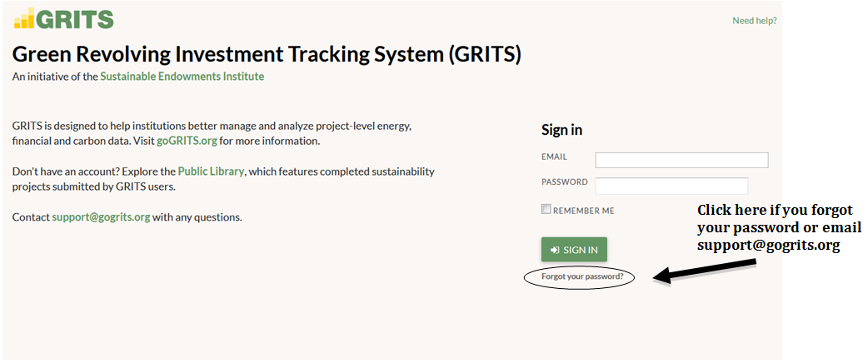Click the Green Revolving Investment Tracking System title
This screenshot has height=363, width=868.
(x=267, y=54)
